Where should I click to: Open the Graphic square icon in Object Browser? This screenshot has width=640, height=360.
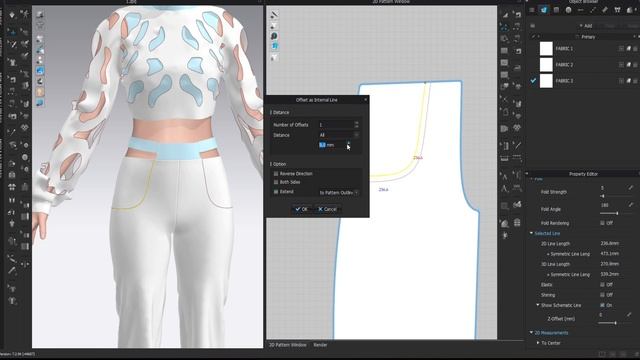coord(556,10)
